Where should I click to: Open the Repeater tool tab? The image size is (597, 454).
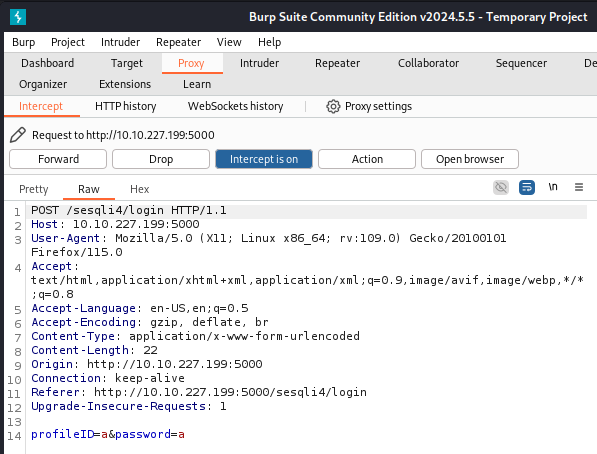tap(337, 63)
